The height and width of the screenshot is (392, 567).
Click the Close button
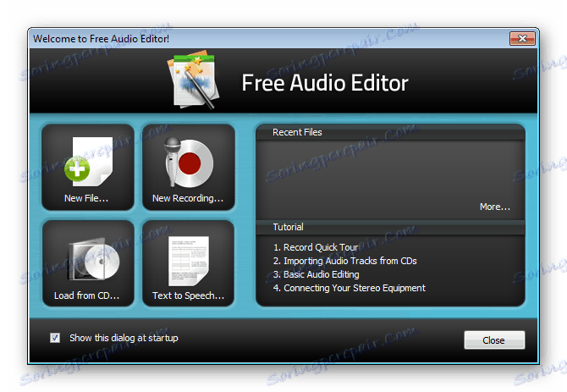tap(494, 340)
